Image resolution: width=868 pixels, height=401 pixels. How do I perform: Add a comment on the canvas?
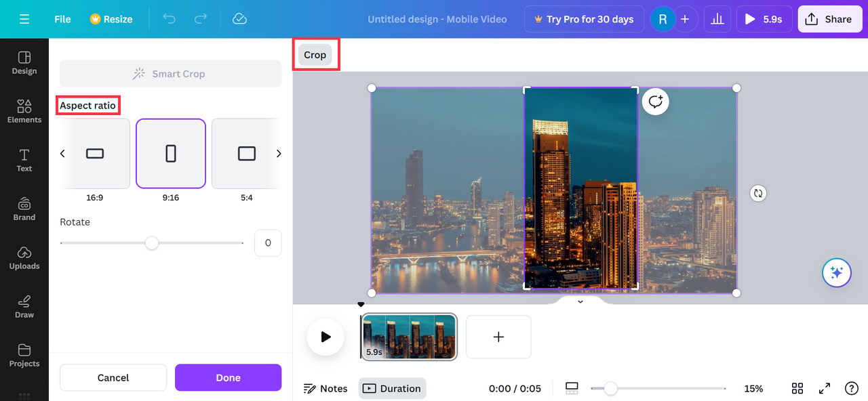click(x=656, y=102)
